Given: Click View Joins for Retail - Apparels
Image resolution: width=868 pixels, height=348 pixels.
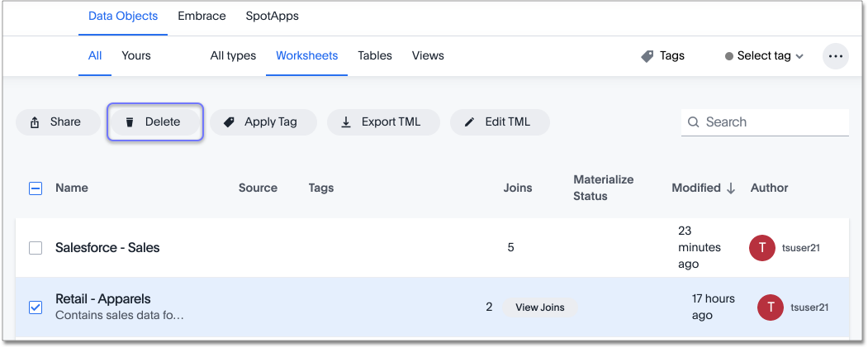Looking at the screenshot, I should (539, 307).
